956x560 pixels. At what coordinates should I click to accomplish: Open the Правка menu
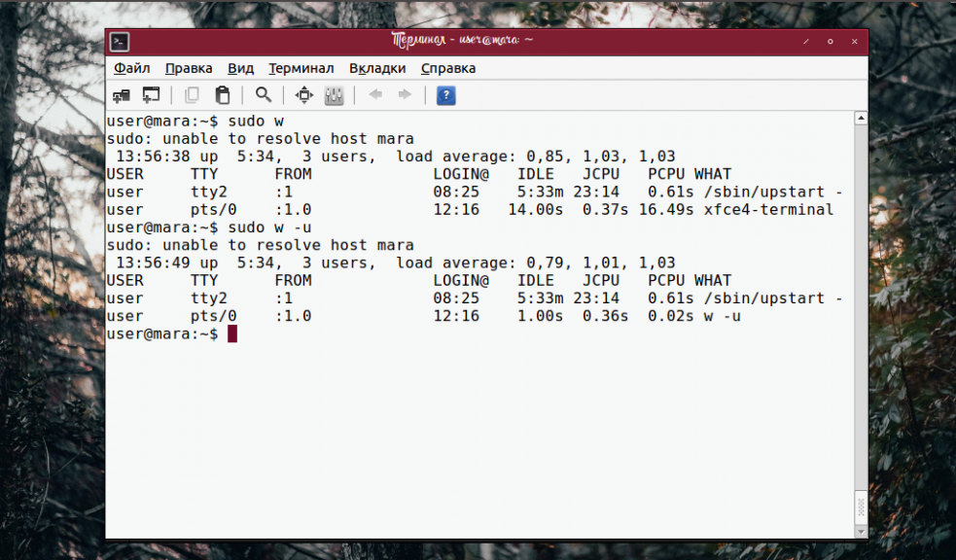189,68
